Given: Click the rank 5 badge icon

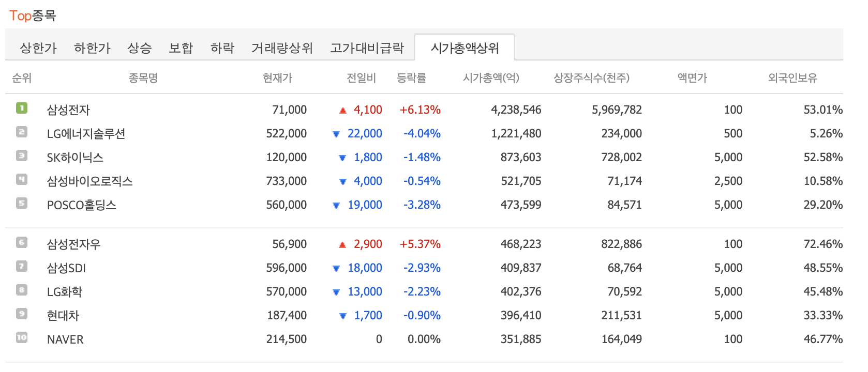Looking at the screenshot, I should [22, 203].
